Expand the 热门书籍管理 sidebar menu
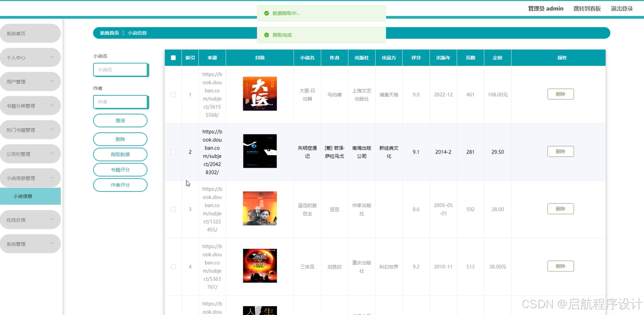Screen dimensions: 644x315 (x=30, y=130)
